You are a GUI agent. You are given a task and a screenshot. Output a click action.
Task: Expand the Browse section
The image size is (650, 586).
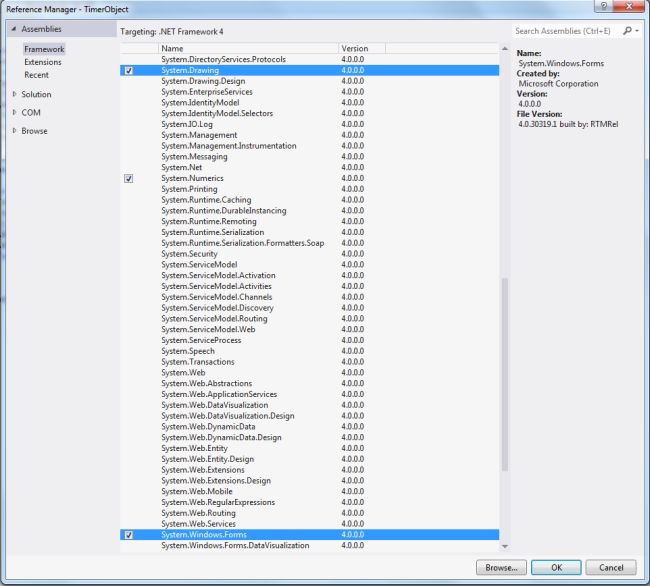pos(15,131)
